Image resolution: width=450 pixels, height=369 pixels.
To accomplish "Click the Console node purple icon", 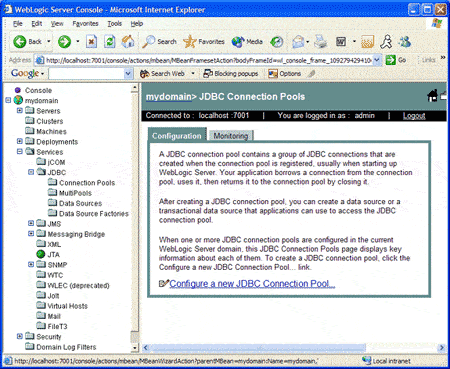I will click(x=18, y=90).
